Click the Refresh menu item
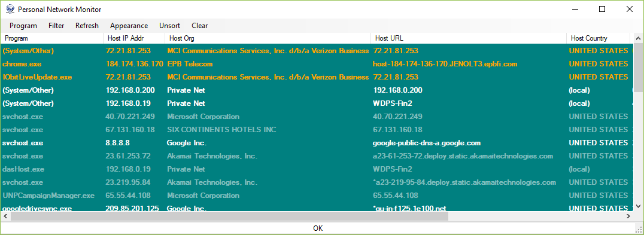644x235 pixels. coord(87,26)
